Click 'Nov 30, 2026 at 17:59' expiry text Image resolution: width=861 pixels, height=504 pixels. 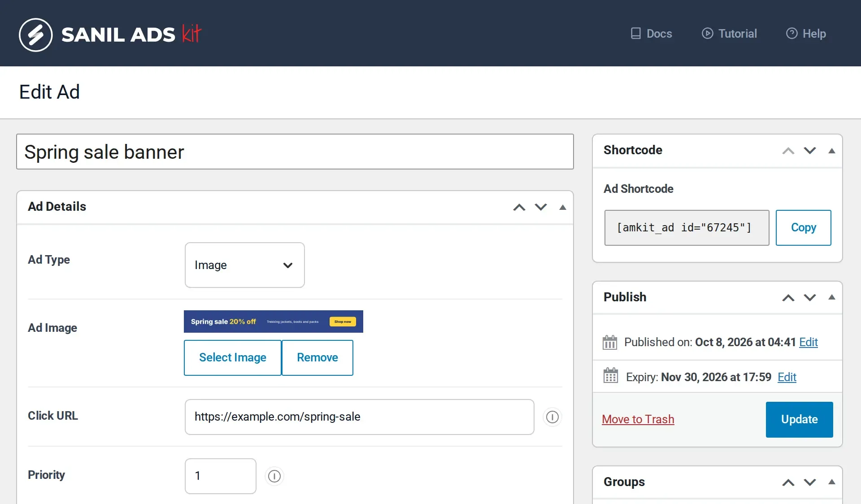pos(716,377)
